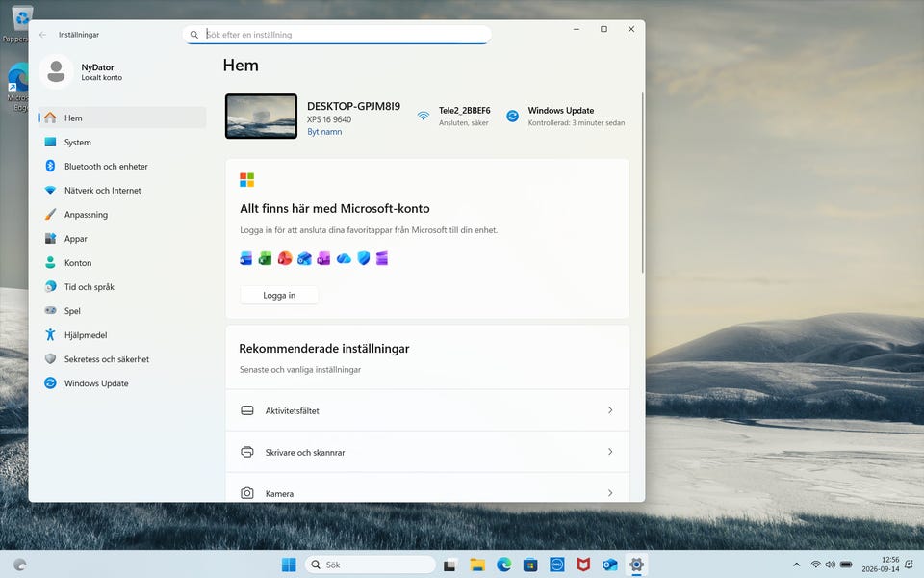Image resolution: width=924 pixels, height=578 pixels.
Task: Go back with the back arrow
Action: (x=42, y=35)
